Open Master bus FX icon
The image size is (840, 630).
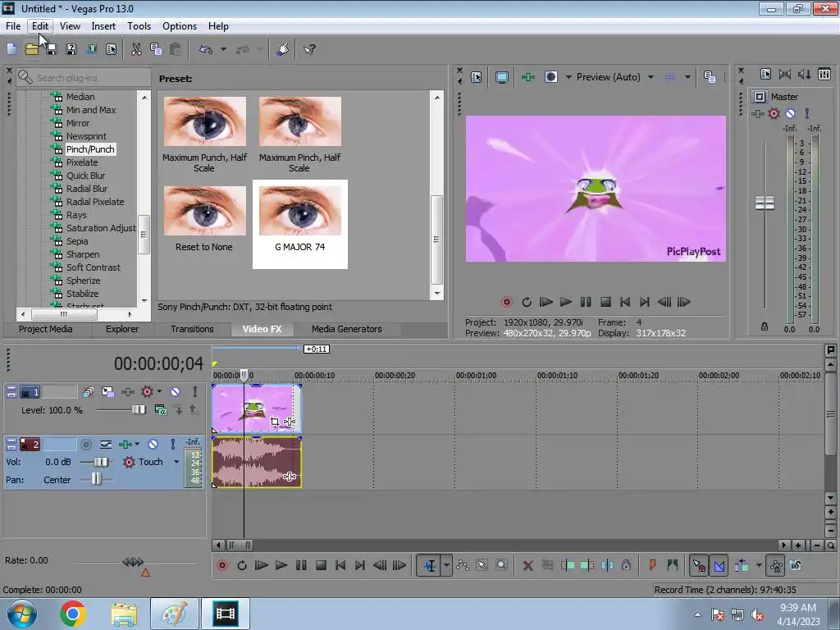click(x=758, y=113)
